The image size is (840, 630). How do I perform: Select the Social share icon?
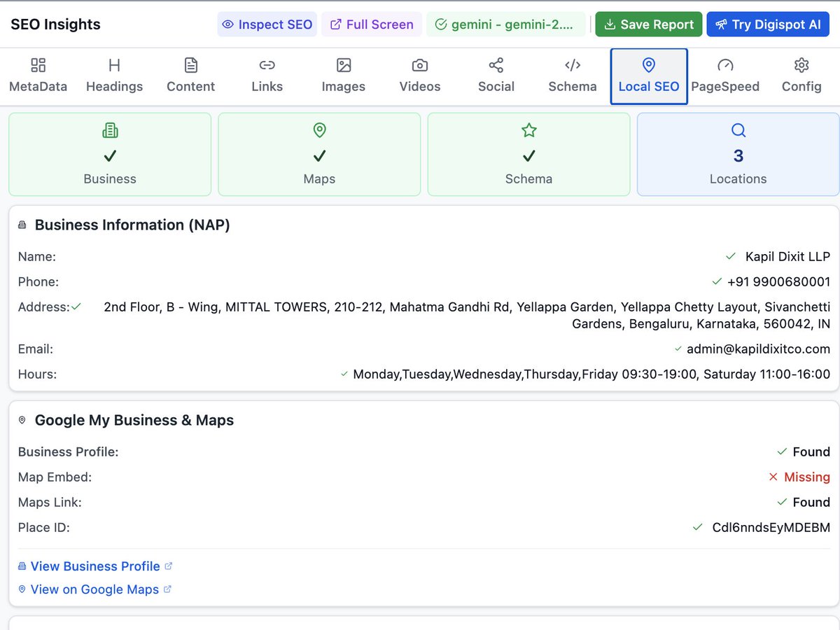(496, 64)
